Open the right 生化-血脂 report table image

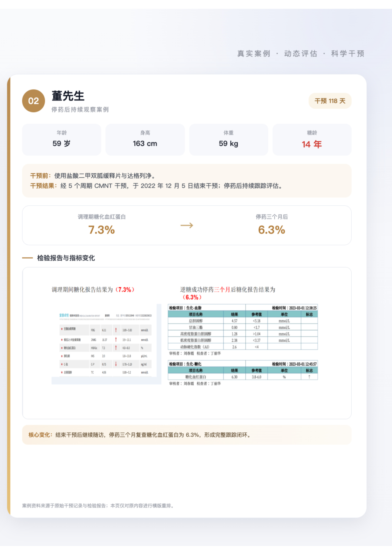coord(243,327)
